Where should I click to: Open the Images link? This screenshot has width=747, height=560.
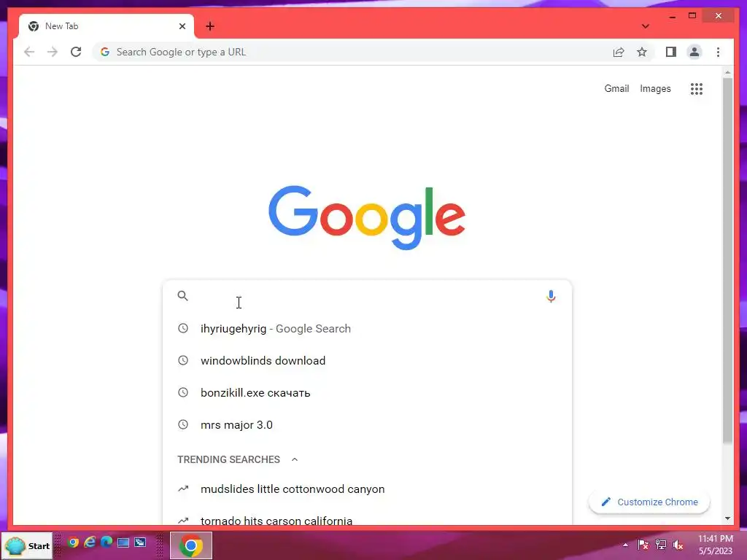coord(655,88)
